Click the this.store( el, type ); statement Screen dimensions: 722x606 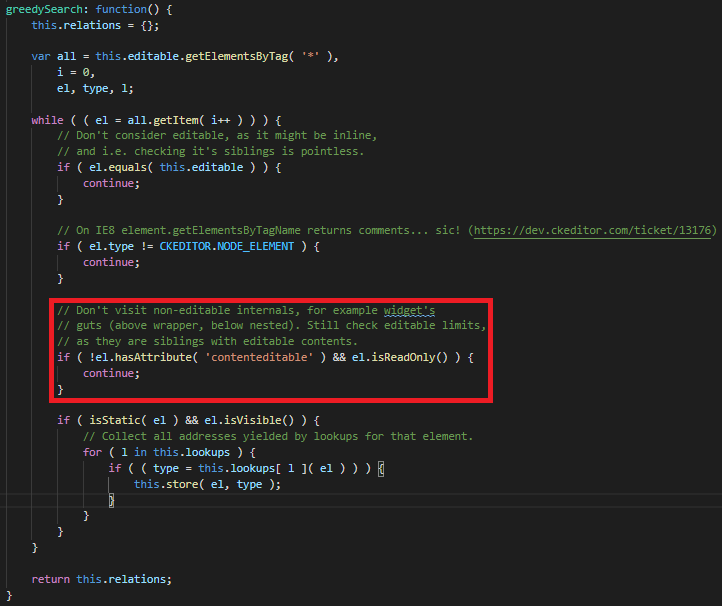(x=207, y=484)
